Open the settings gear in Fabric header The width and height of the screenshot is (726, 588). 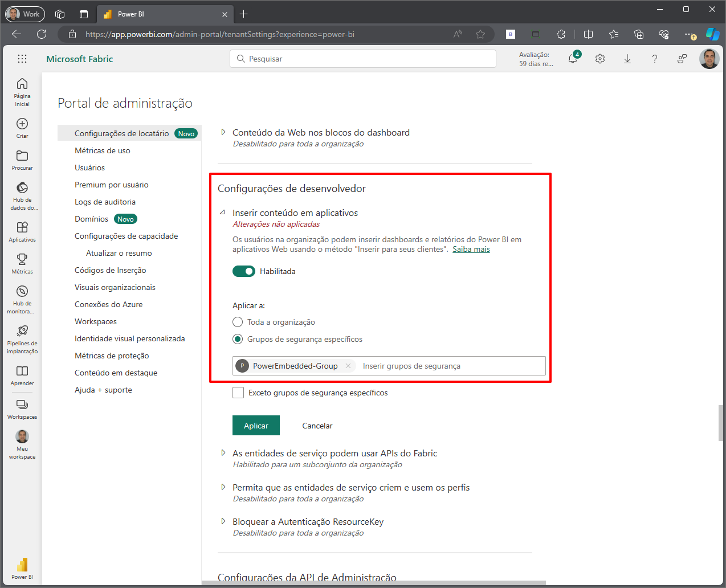click(x=600, y=59)
